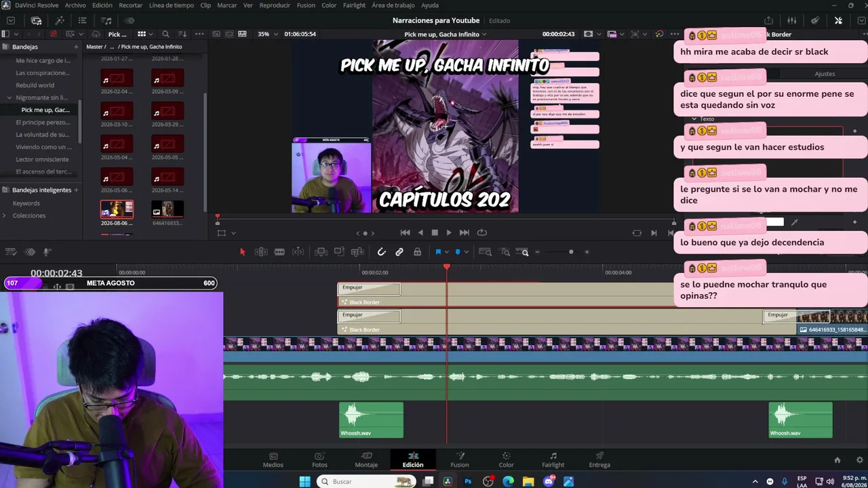
Task: Open the Medios page tab
Action: coord(273,460)
